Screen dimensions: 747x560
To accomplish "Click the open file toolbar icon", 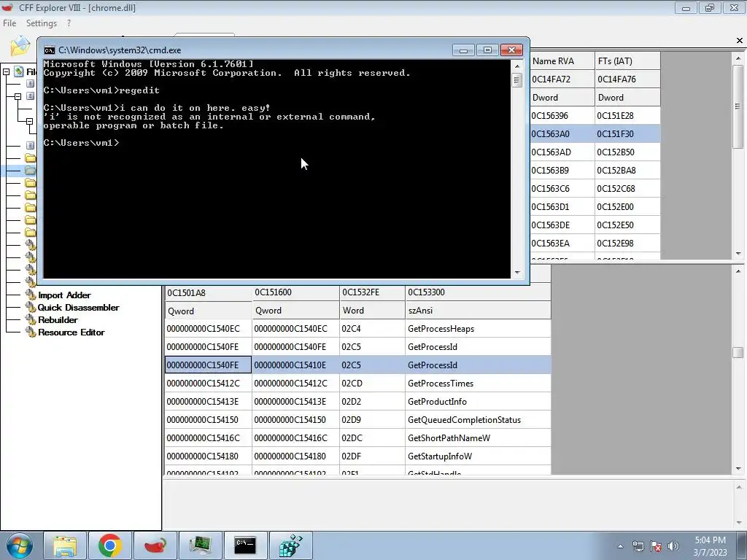I will 20,46.
